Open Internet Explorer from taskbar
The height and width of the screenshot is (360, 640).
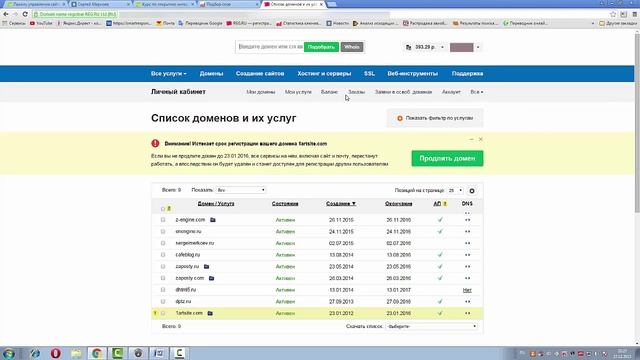[x=35, y=353]
